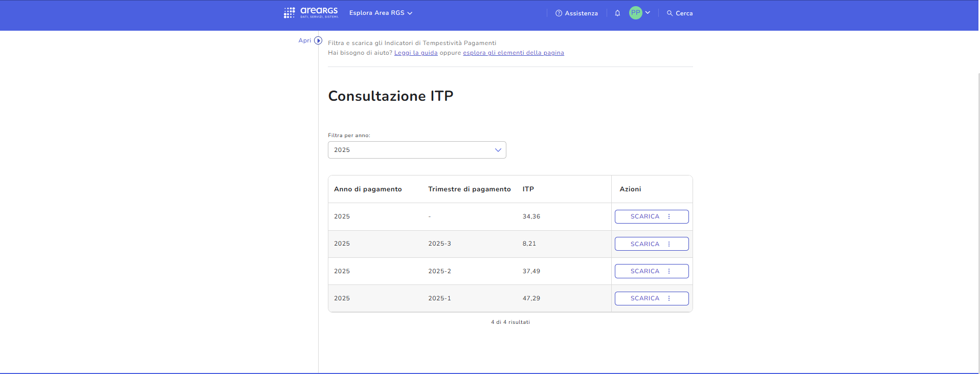
Task: Click the Cerca search icon
Action: (x=670, y=13)
